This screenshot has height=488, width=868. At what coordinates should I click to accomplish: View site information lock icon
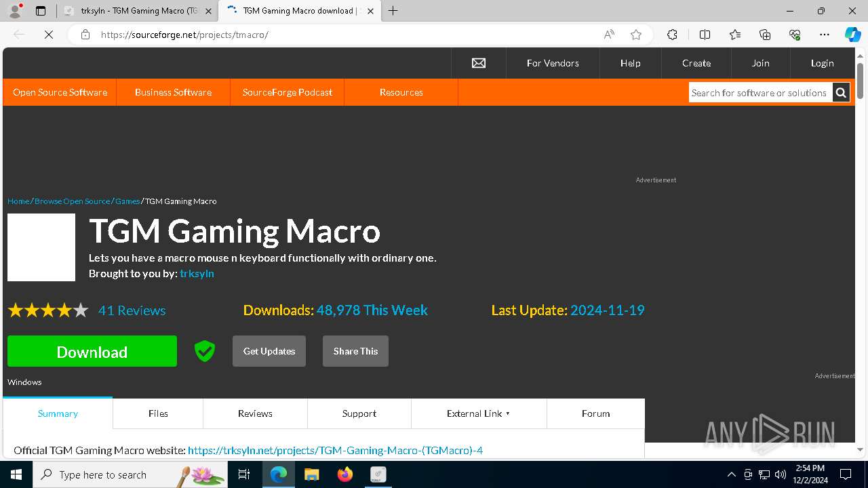(85, 35)
